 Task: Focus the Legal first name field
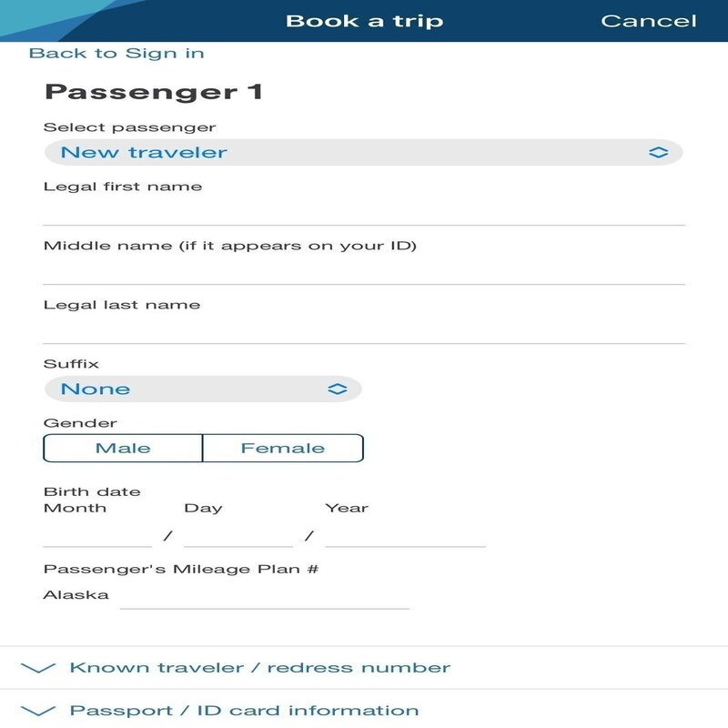pyautogui.click(x=364, y=211)
